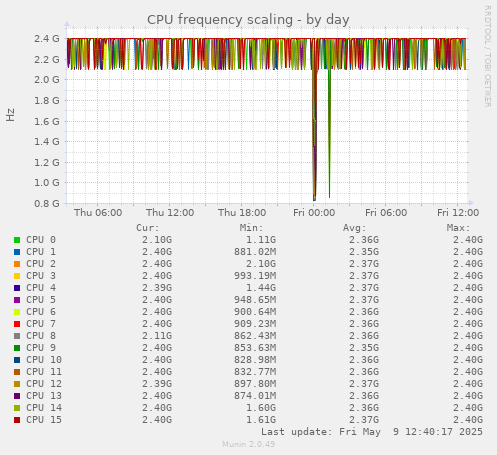Click the chart title 'CPU frequency scaling - by day'
Image resolution: width=497 pixels, height=455 pixels.
click(248, 20)
